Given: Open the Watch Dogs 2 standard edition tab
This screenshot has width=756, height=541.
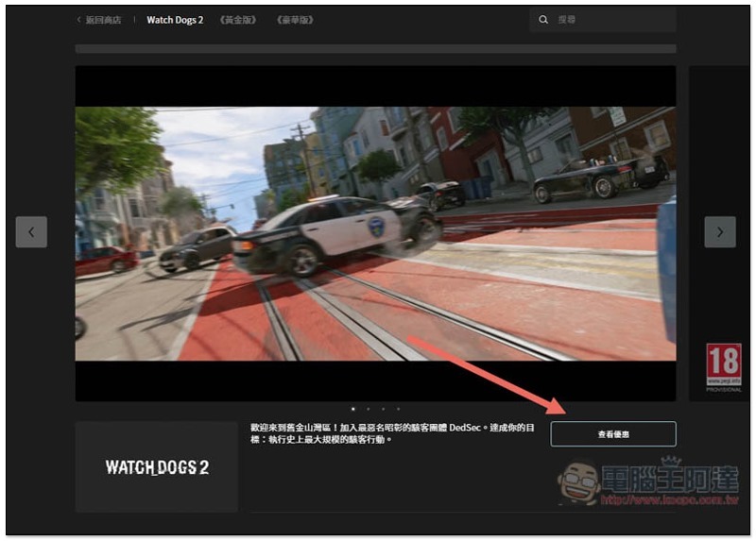Looking at the screenshot, I should (175, 20).
